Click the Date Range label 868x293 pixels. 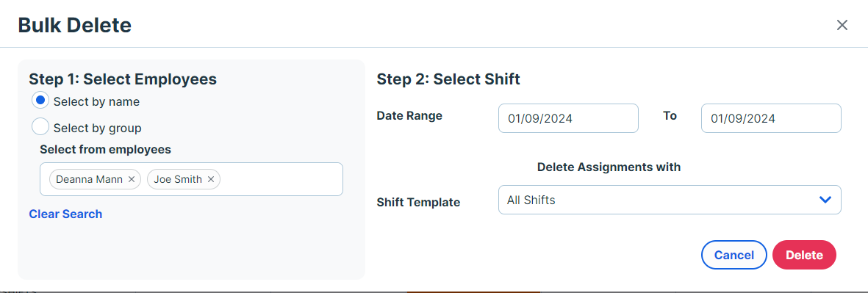(409, 116)
